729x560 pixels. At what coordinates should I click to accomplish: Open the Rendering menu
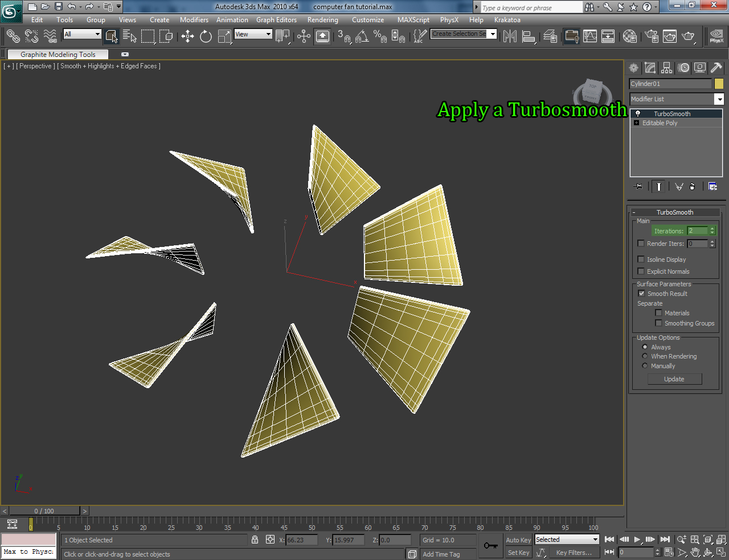click(x=323, y=20)
